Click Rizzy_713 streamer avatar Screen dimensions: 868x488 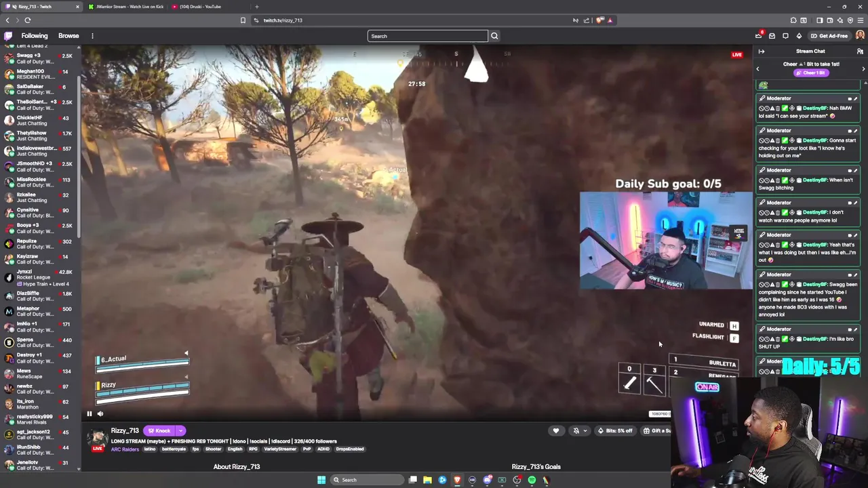pos(98,437)
